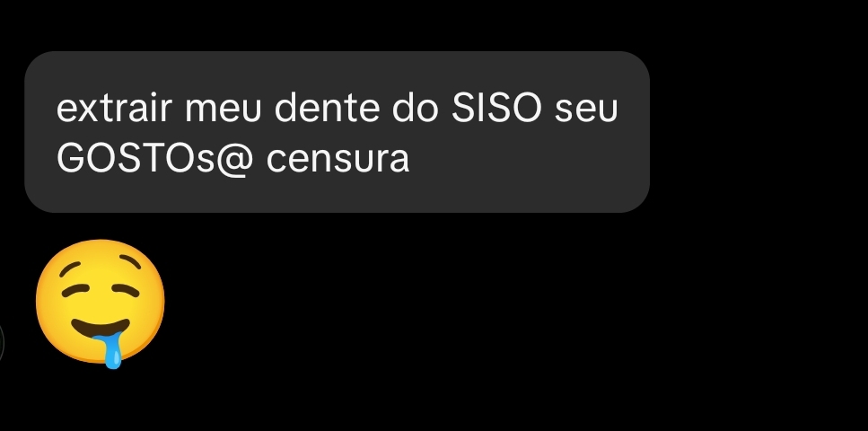Tap the drooling face emoji message
This screenshot has width=868, height=431.
pos(101,303)
